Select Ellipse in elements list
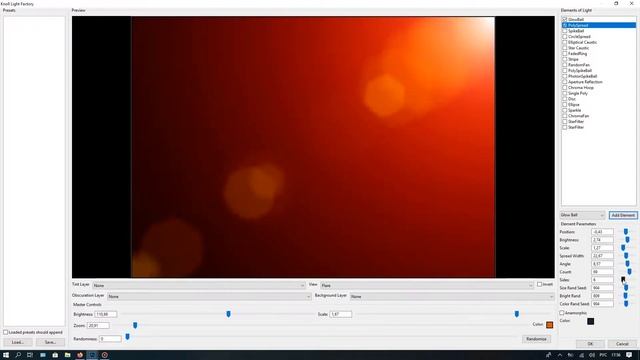The height and width of the screenshot is (360, 640). (573, 104)
